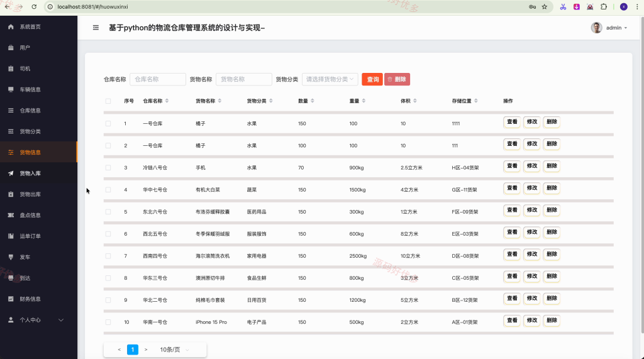The width and height of the screenshot is (644, 359).
Task: Click 修改 for row 10 华南一号仓
Action: [532, 321]
